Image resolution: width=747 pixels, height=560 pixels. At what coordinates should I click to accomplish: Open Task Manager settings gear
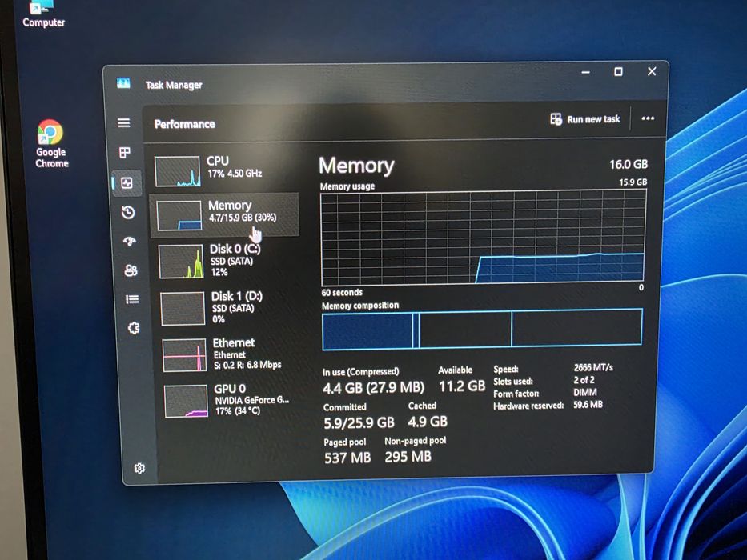pos(139,468)
